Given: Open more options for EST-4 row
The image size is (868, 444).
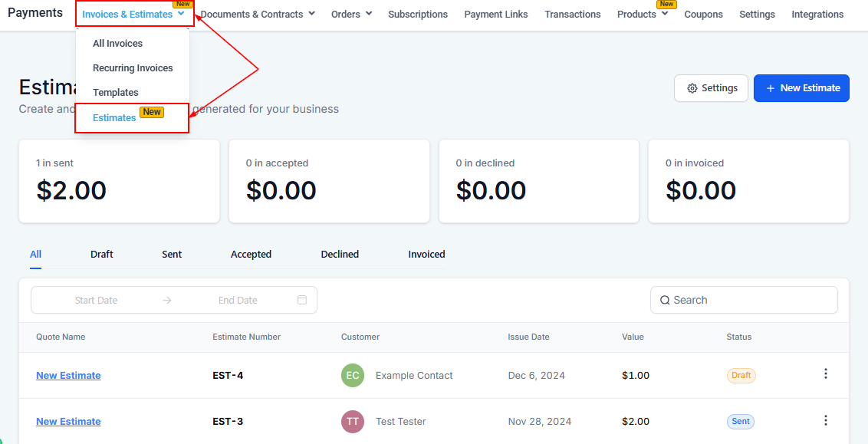Looking at the screenshot, I should point(825,374).
